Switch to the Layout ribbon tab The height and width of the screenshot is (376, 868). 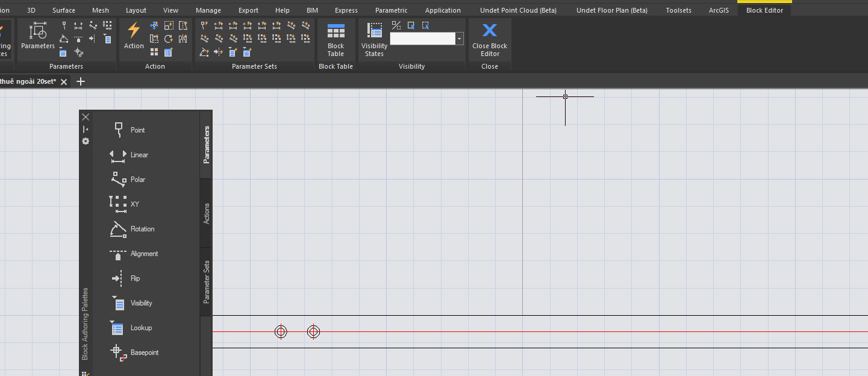tap(136, 10)
